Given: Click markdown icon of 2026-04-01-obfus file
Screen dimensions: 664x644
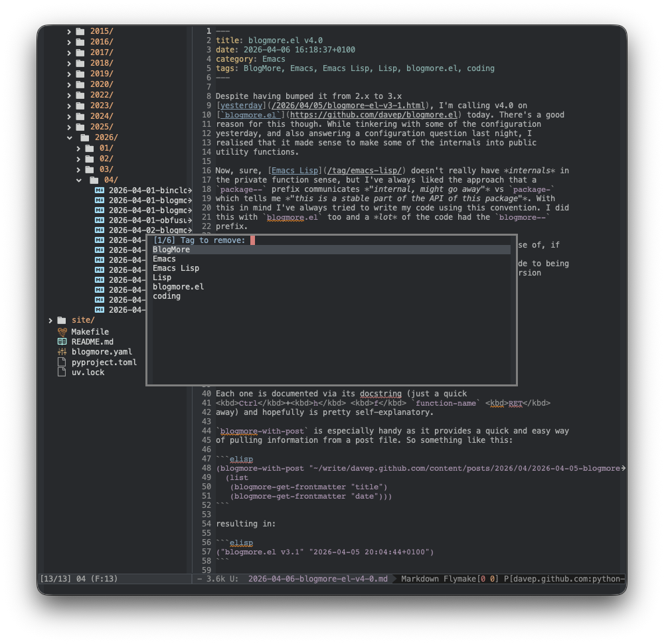Looking at the screenshot, I should pos(100,220).
